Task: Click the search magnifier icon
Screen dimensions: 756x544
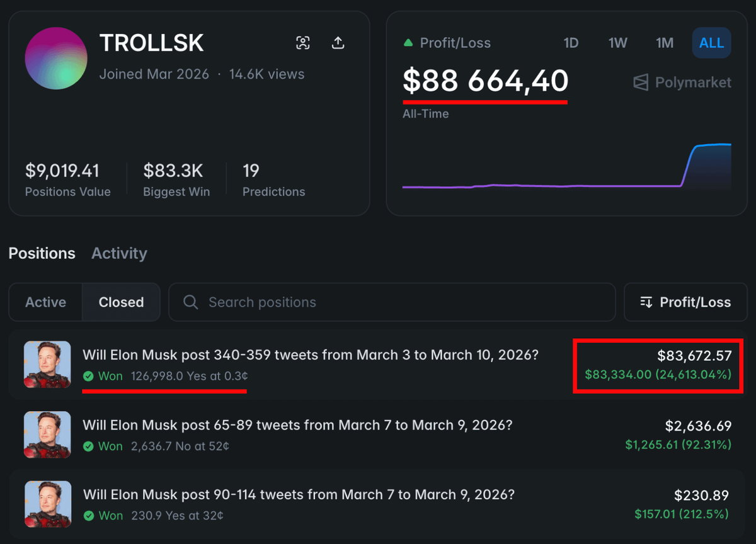Action: (x=190, y=302)
